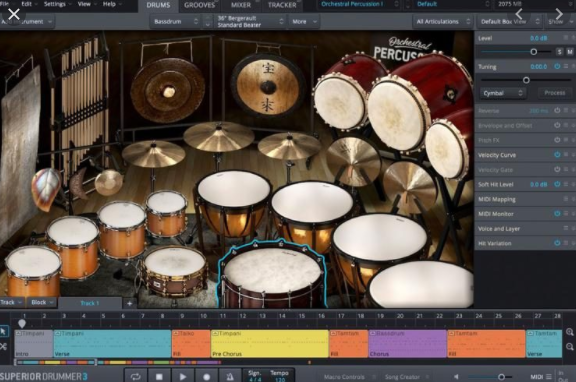Open Song Creator

(x=402, y=377)
